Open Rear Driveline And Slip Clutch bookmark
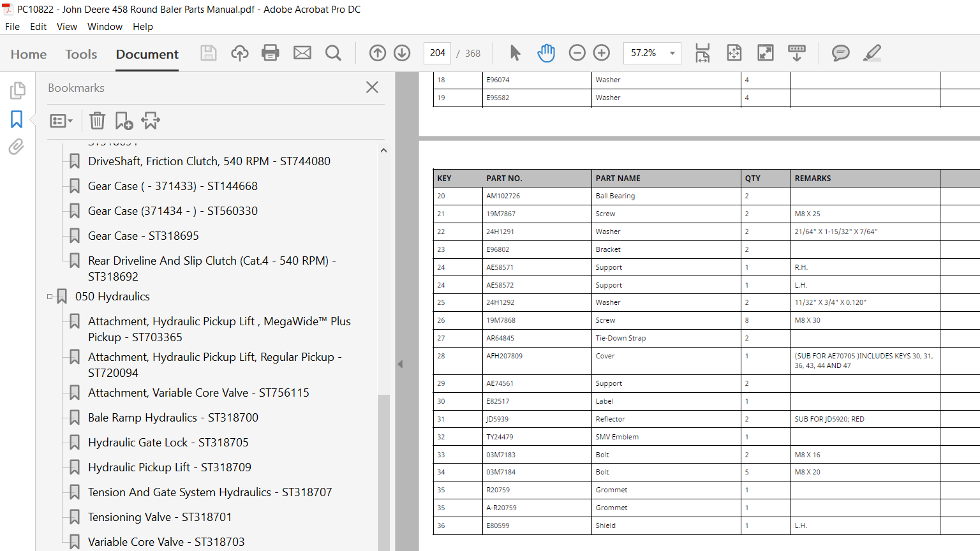The image size is (980, 551). [x=212, y=268]
